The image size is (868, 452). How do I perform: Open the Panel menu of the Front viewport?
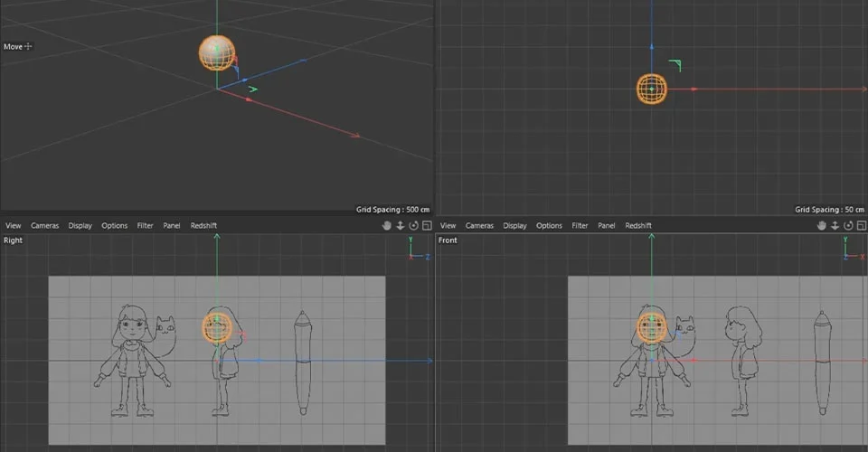[x=606, y=226]
